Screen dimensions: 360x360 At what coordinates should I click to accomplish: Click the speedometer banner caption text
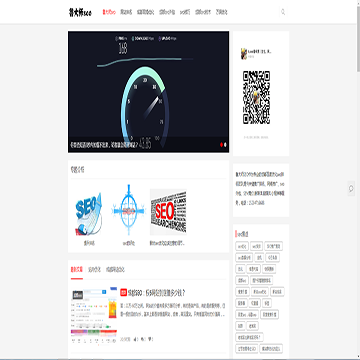coord(104,145)
